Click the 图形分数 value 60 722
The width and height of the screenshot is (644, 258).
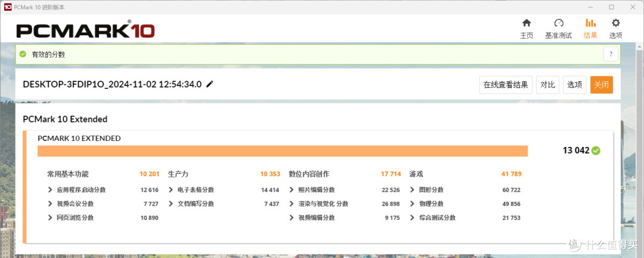click(512, 190)
